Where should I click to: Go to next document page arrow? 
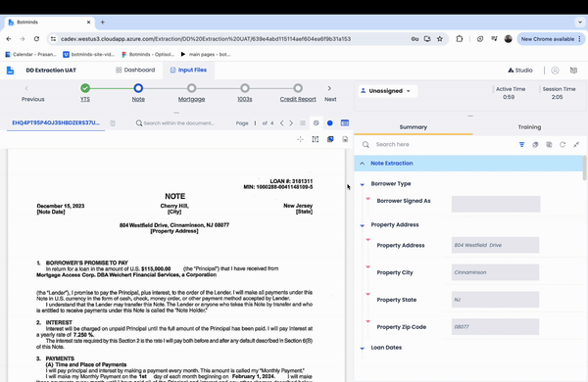[291, 123]
